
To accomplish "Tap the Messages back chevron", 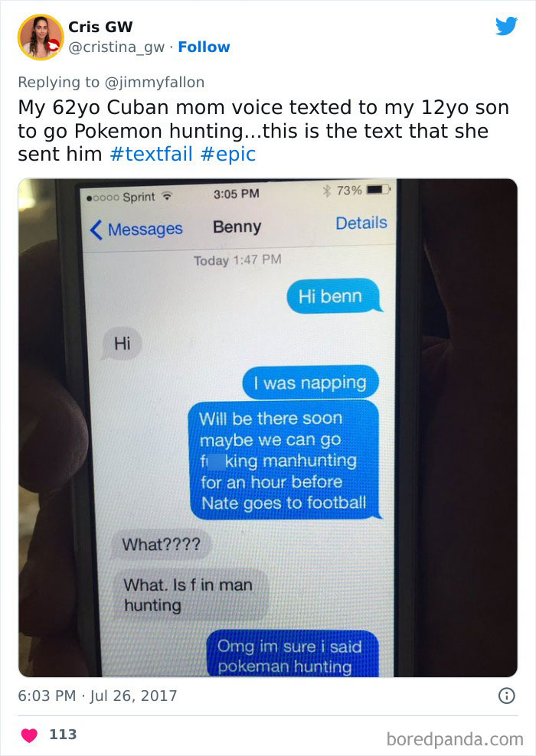I will pos(96,230).
